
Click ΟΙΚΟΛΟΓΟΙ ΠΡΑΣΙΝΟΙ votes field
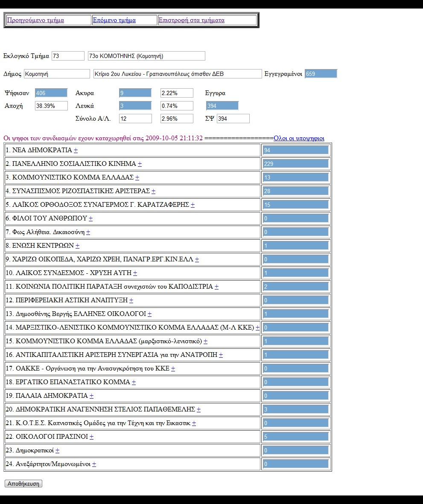click(x=296, y=437)
